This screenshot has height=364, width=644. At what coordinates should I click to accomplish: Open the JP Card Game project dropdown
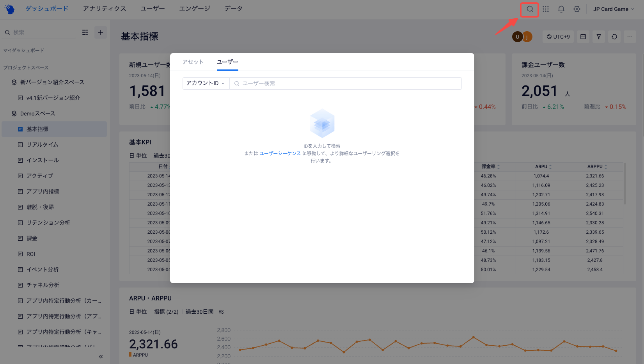pos(614,9)
